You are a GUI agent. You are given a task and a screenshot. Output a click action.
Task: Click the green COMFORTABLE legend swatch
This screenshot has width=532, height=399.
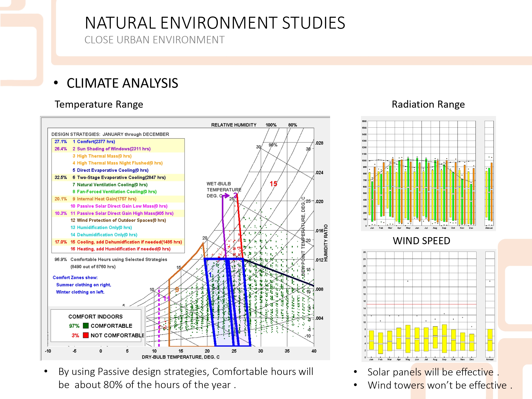tap(86, 326)
